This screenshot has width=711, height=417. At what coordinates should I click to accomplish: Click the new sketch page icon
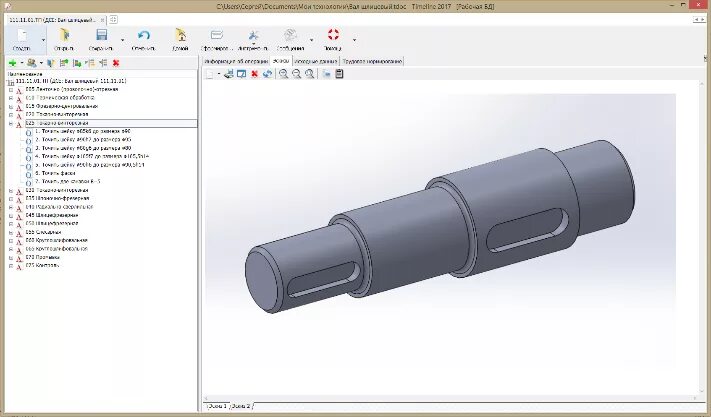coord(209,74)
